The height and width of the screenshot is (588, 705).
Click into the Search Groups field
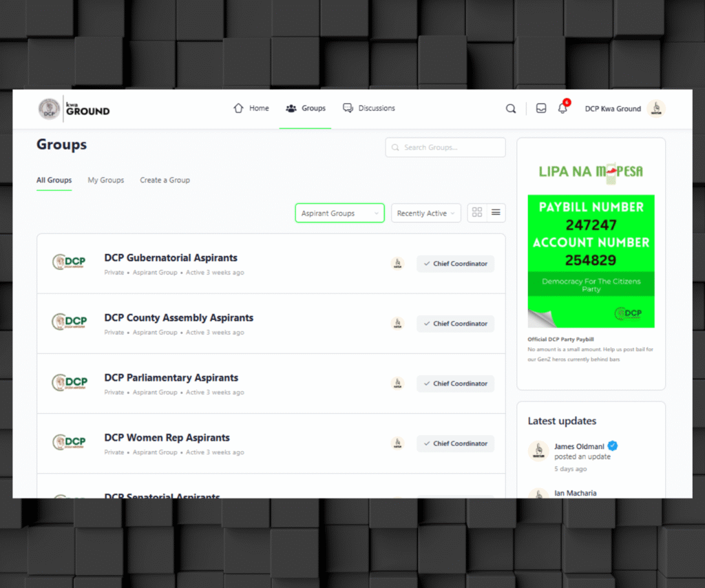pyautogui.click(x=445, y=147)
